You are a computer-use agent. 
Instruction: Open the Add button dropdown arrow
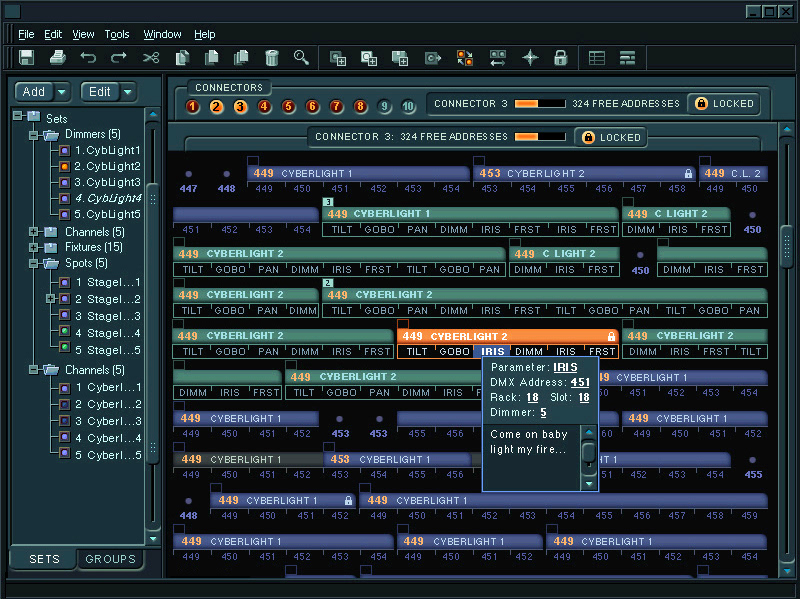[62, 92]
